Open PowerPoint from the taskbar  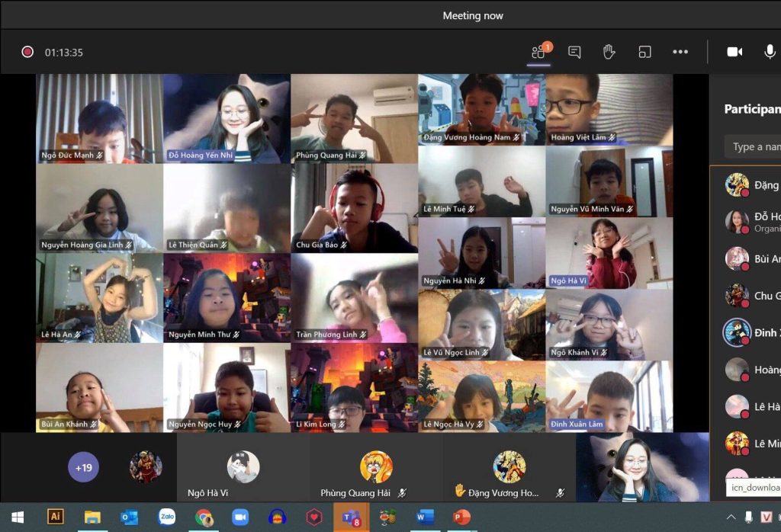point(461,517)
